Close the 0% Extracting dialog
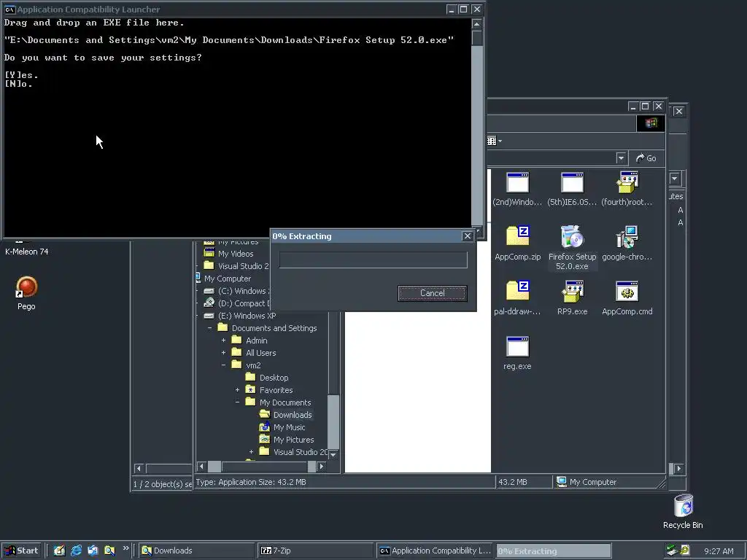 tap(468, 236)
